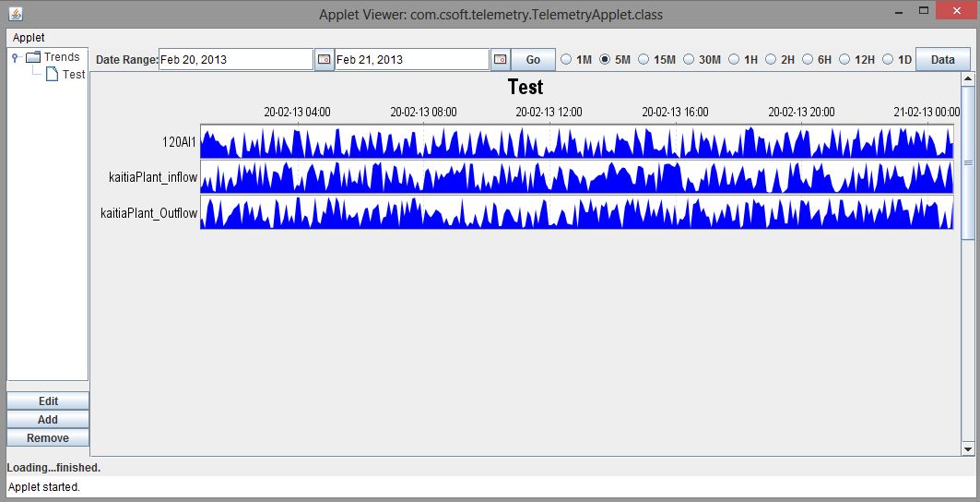Viewport: 980px width, 502px height.
Task: Click the chart title Test
Action: [x=525, y=87]
